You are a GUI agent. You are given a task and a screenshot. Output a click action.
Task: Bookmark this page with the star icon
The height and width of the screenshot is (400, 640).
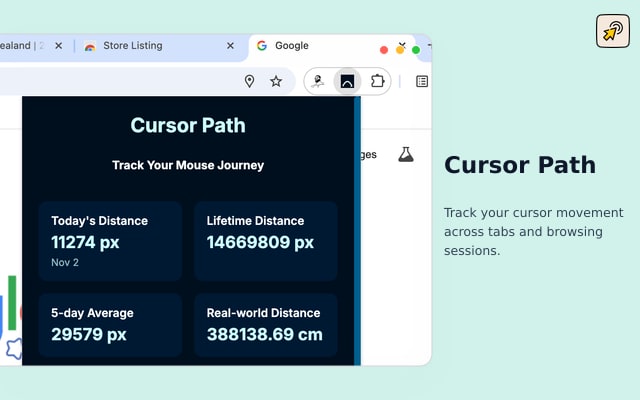[276, 81]
